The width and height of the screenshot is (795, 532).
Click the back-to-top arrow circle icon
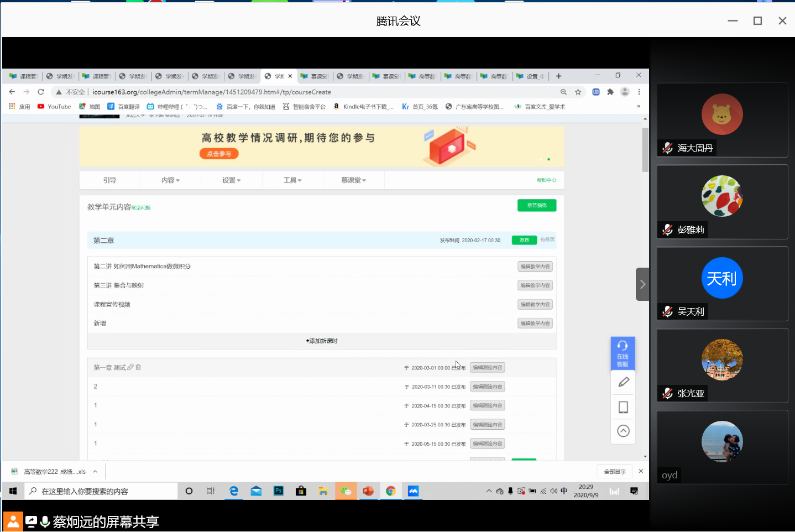tap(623, 431)
